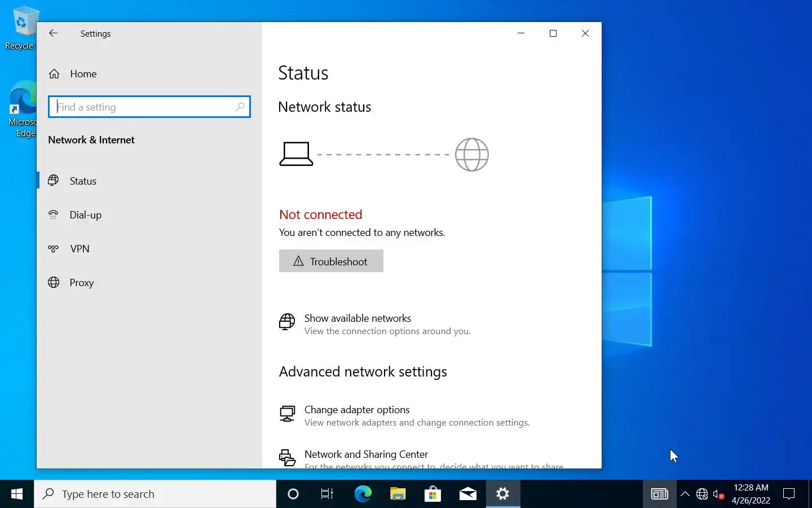
Task: Click the Advanced network settings heading
Action: click(x=363, y=371)
